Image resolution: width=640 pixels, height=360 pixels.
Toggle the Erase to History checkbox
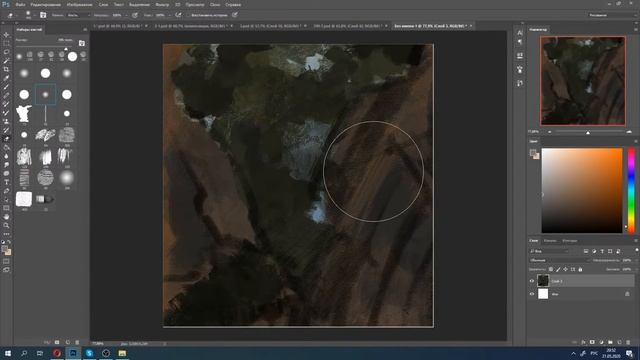(x=189, y=15)
